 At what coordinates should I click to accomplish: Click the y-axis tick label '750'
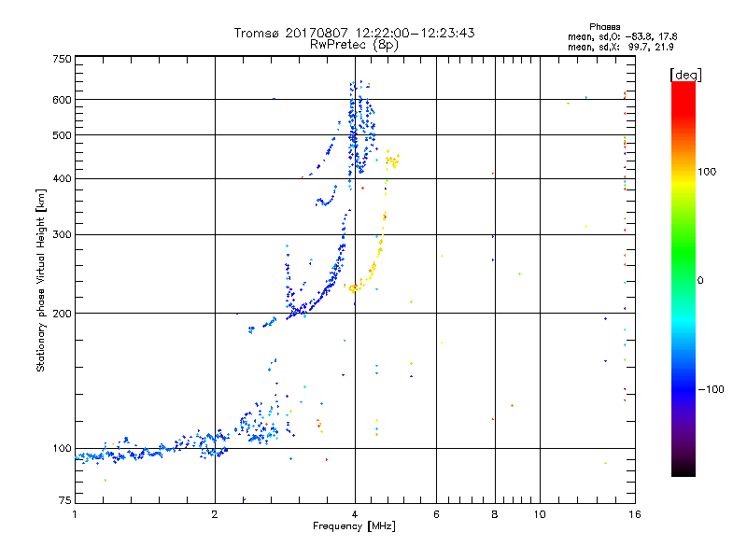pos(62,59)
